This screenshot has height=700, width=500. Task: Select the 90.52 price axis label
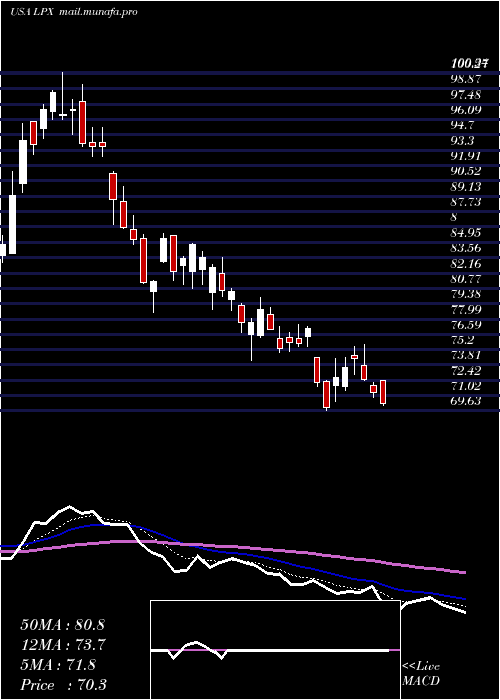click(x=466, y=171)
